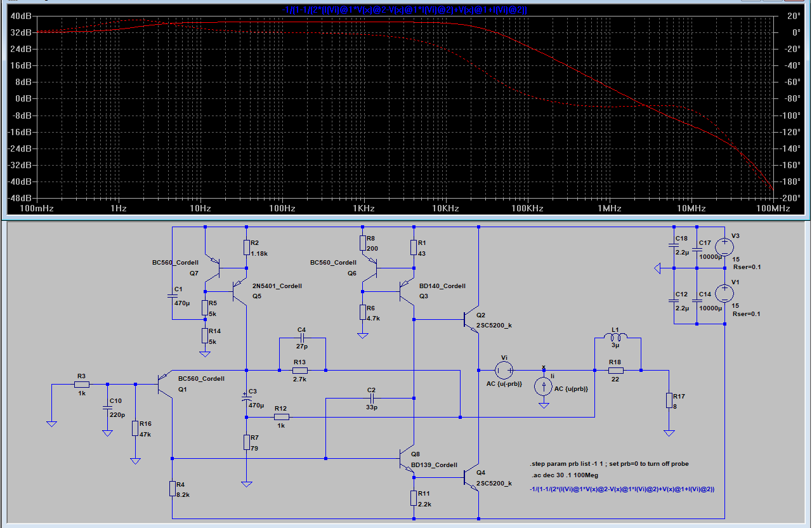Select the Q2 2SC5200 output transistor
This screenshot has height=528, width=812.
[x=471, y=320]
